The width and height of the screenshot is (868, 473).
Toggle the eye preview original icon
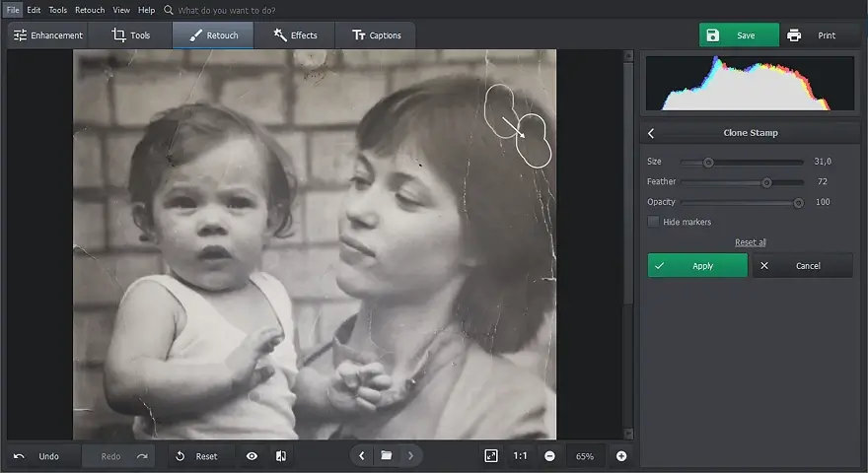click(252, 456)
